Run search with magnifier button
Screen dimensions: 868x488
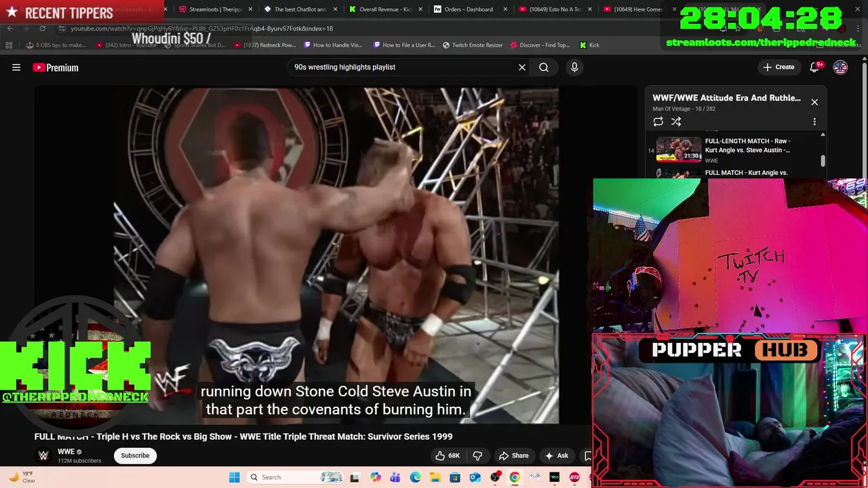[x=544, y=67]
